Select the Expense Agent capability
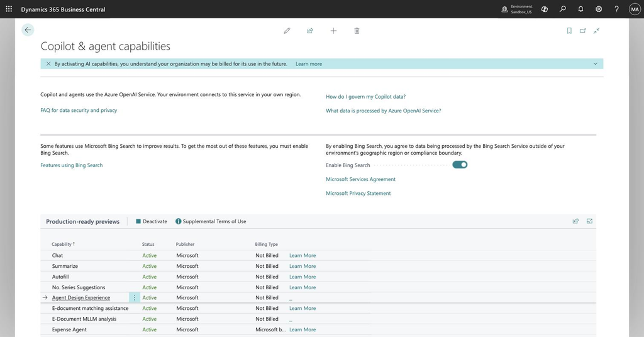This screenshot has width=644, height=337. 69,329
